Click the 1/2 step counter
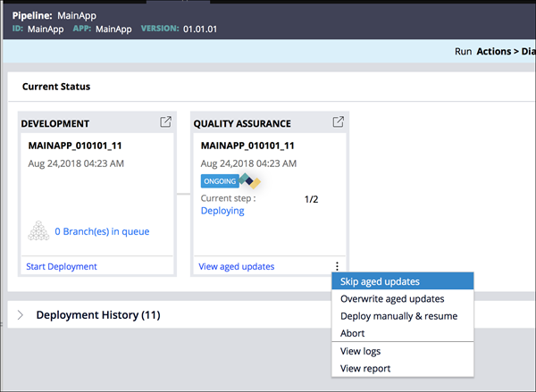 tap(312, 199)
